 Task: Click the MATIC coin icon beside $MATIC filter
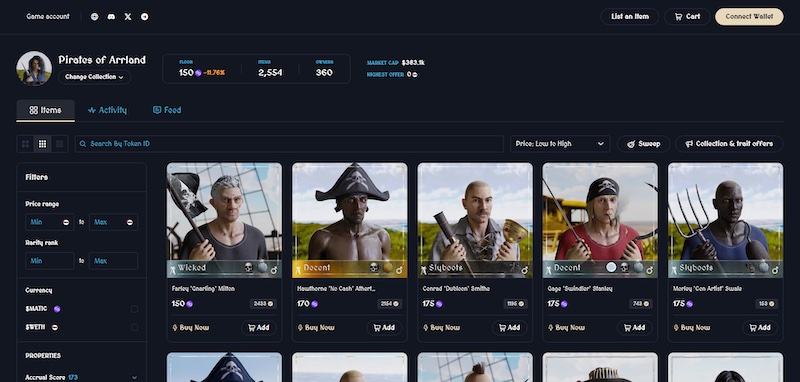[x=57, y=309]
